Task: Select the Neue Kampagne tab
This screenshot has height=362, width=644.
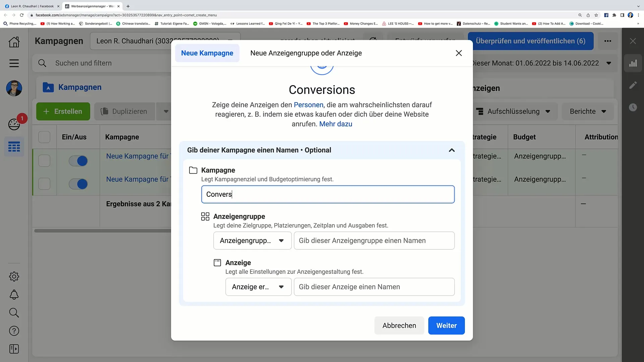Action: tap(207, 53)
